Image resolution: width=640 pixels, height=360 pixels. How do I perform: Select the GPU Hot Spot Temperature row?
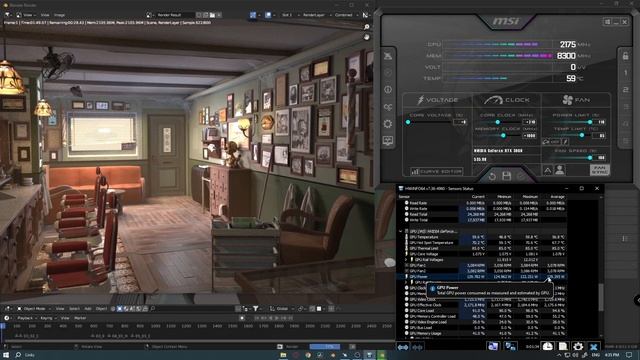[482, 242]
